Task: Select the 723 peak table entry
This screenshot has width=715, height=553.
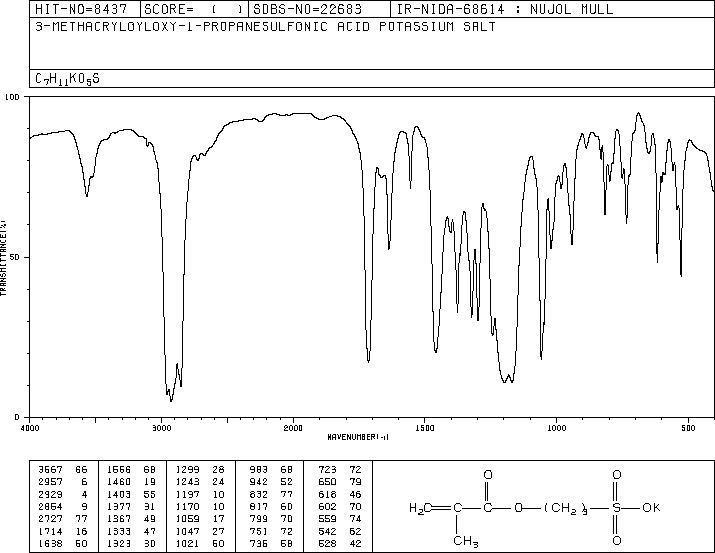Action: coord(340,469)
